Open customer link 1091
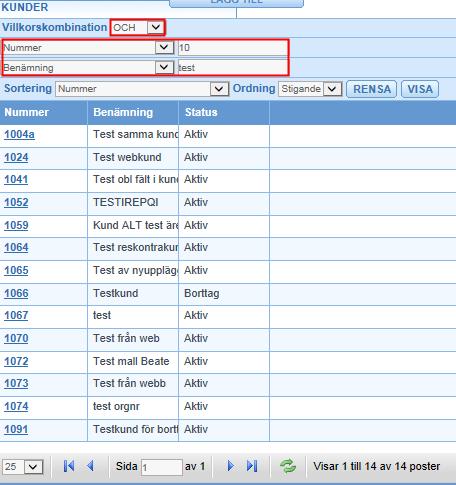Image resolution: width=456 pixels, height=485 pixels. tap(16, 429)
